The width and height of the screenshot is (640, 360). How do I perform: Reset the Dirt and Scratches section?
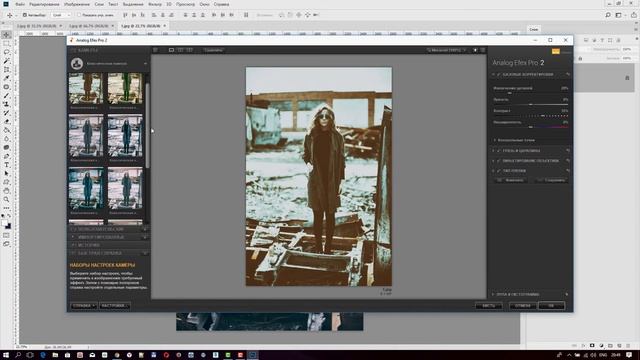[x=567, y=151]
